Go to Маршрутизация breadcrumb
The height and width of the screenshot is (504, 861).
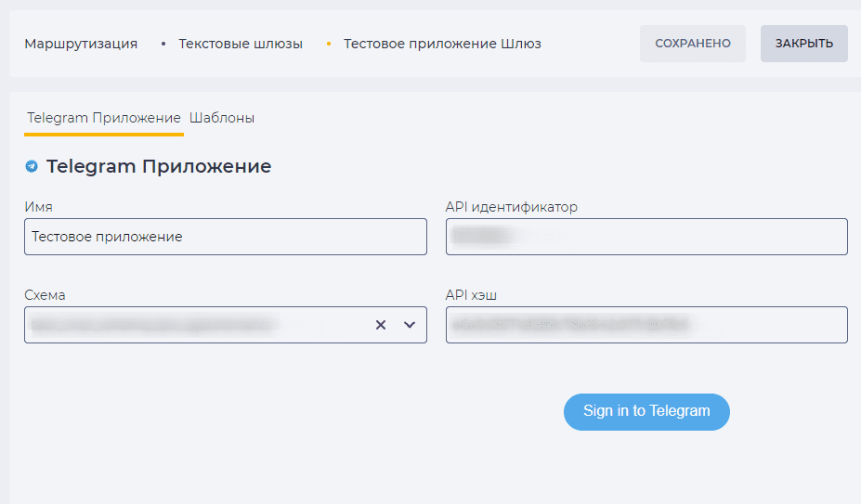81,44
